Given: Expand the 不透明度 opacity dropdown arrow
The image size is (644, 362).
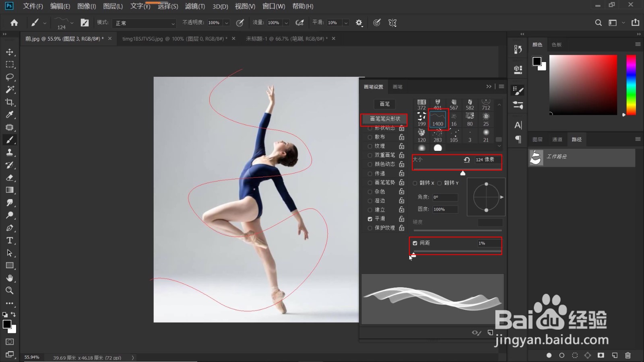Looking at the screenshot, I should (x=227, y=23).
